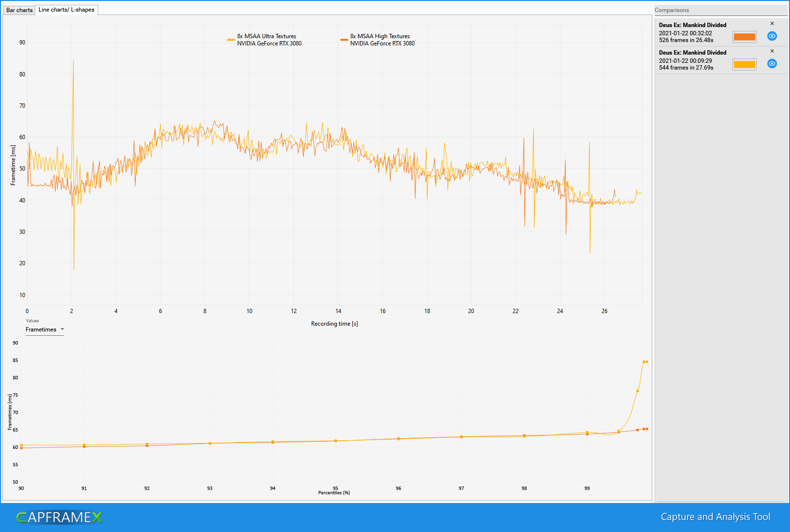The height and width of the screenshot is (532, 790).
Task: Click the 526 frames in 26.48s text
Action: (x=686, y=40)
